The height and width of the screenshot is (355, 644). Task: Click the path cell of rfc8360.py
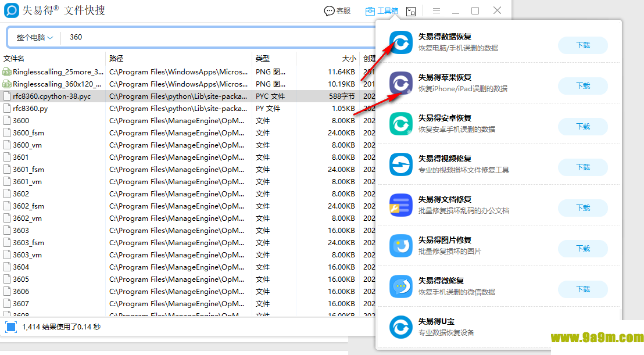tap(178, 109)
